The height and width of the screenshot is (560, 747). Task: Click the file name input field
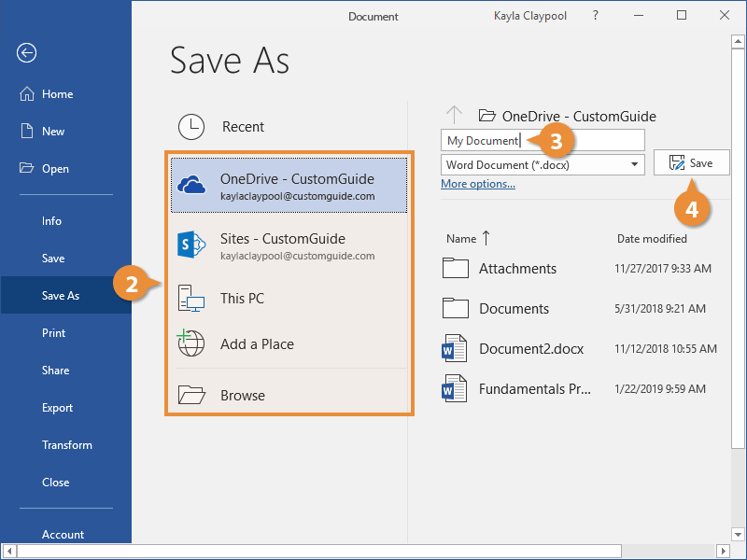[x=543, y=140]
